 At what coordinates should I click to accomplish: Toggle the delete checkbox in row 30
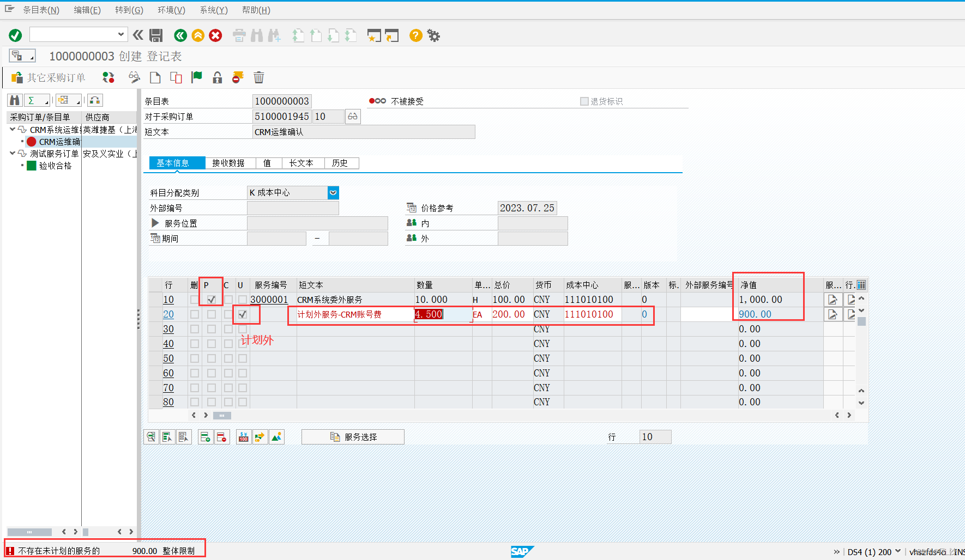pos(195,329)
